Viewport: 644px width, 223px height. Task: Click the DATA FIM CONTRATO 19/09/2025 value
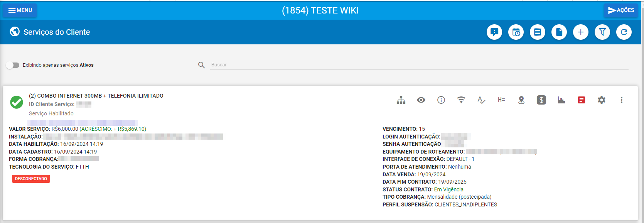click(452, 182)
